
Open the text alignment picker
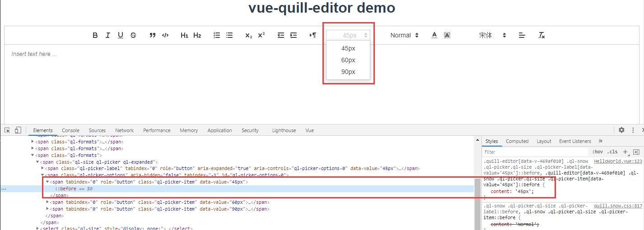tap(522, 35)
